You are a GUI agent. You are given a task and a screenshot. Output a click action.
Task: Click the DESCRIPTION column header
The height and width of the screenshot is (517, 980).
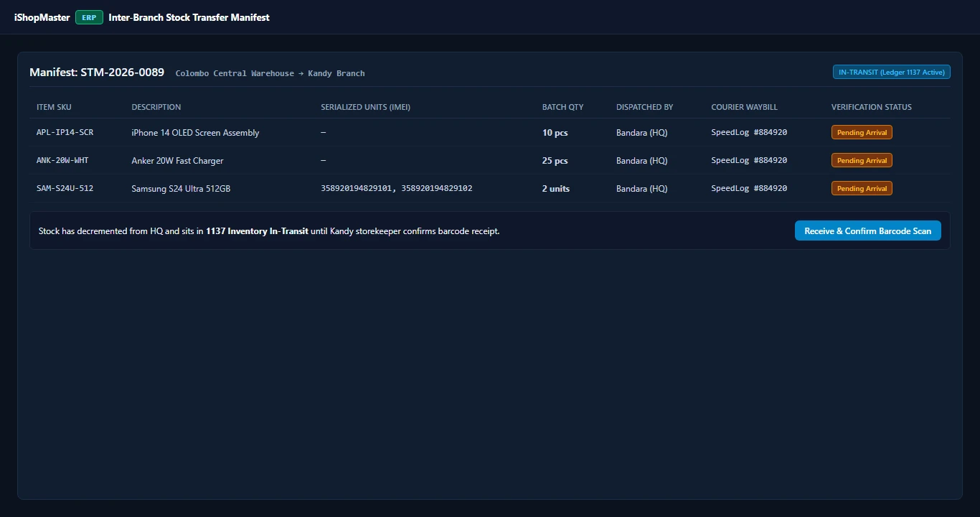click(156, 107)
